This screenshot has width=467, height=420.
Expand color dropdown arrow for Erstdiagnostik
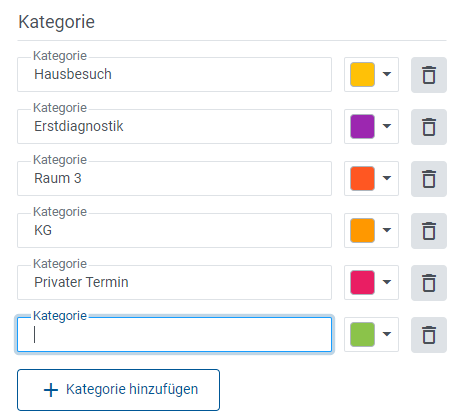point(387,126)
